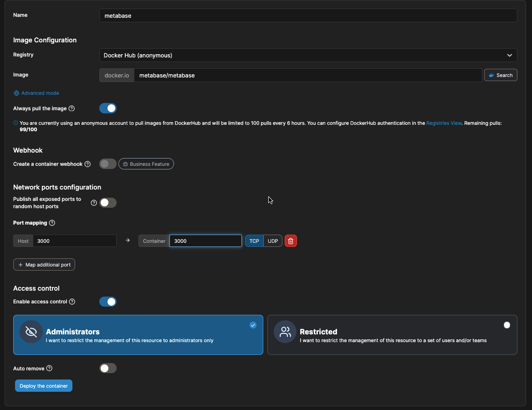Click the Webhook section heading
The height and width of the screenshot is (410, 532).
click(x=28, y=150)
